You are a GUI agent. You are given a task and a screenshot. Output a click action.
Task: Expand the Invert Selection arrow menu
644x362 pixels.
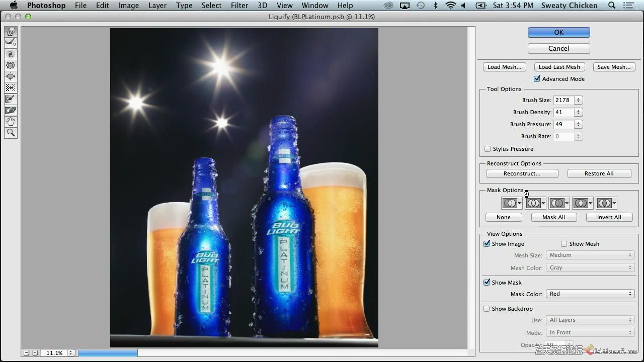click(x=614, y=204)
